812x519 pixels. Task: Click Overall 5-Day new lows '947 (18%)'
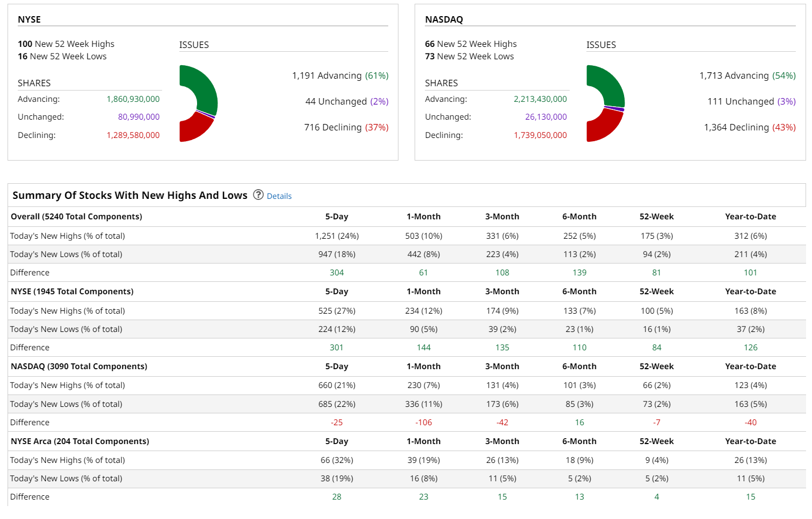[337, 254]
